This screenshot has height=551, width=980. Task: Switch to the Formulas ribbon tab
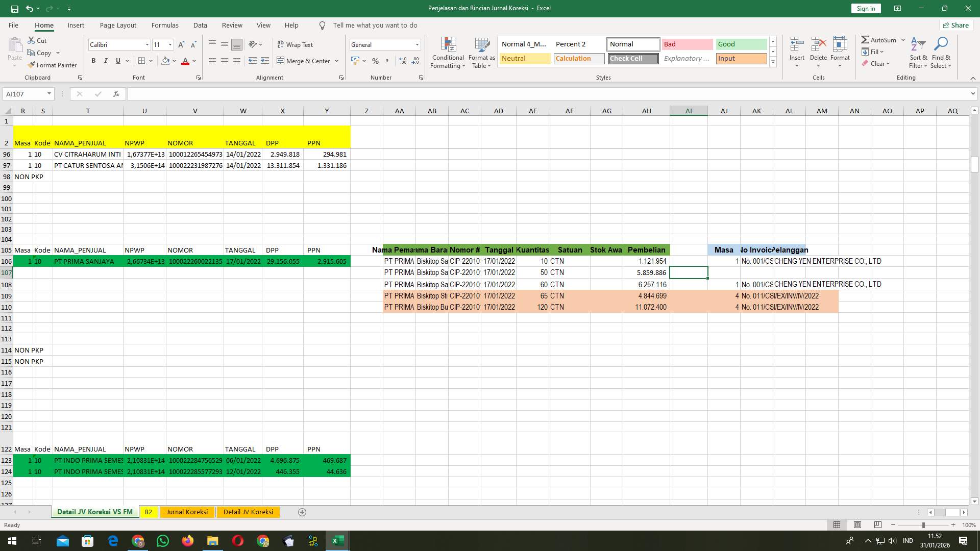tap(165, 25)
